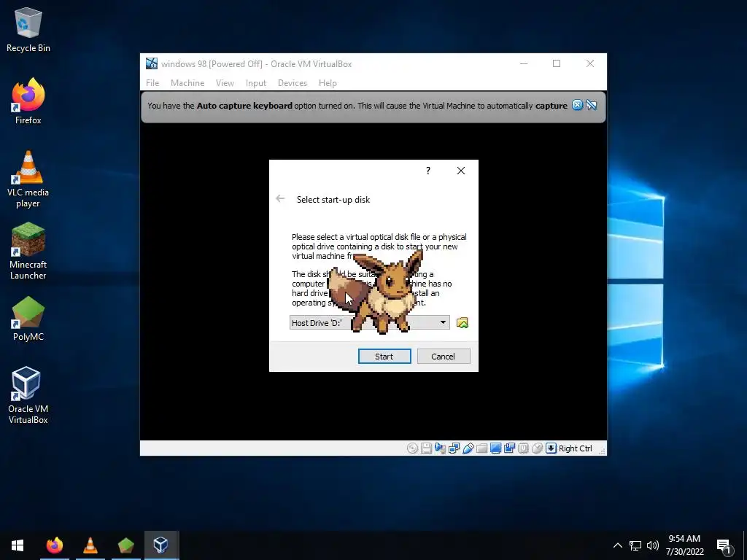Show hidden system tray icons
747x560 pixels.
pos(617,545)
